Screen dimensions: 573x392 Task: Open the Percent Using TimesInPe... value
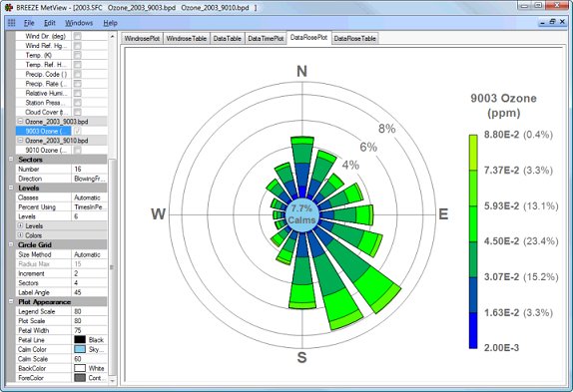[90, 206]
